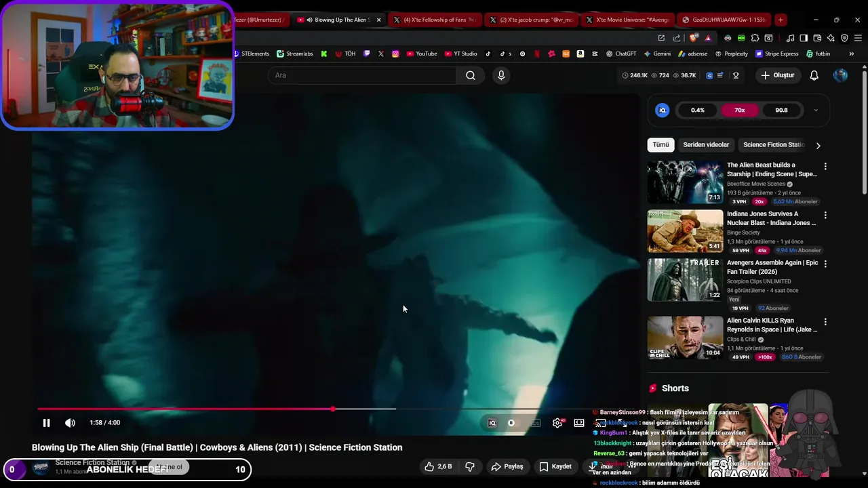
Task: Open options menu for Avengers Assemble video
Action: click(x=825, y=264)
